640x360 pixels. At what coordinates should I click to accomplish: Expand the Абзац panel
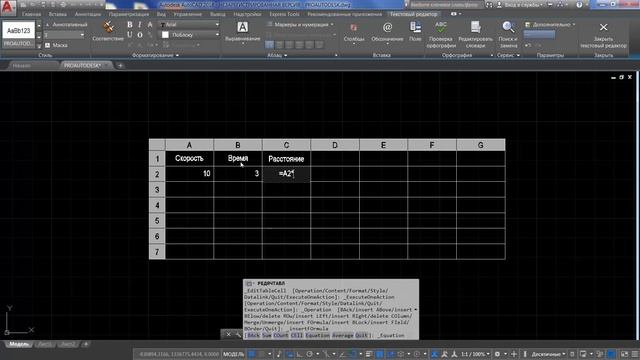277,55
